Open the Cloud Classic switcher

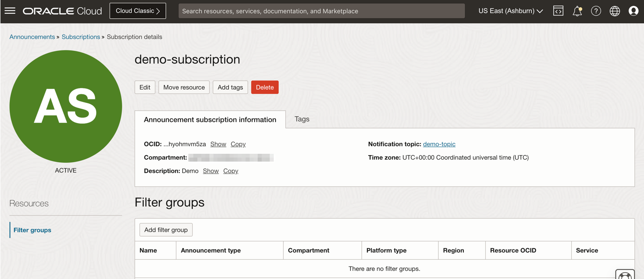pyautogui.click(x=137, y=10)
